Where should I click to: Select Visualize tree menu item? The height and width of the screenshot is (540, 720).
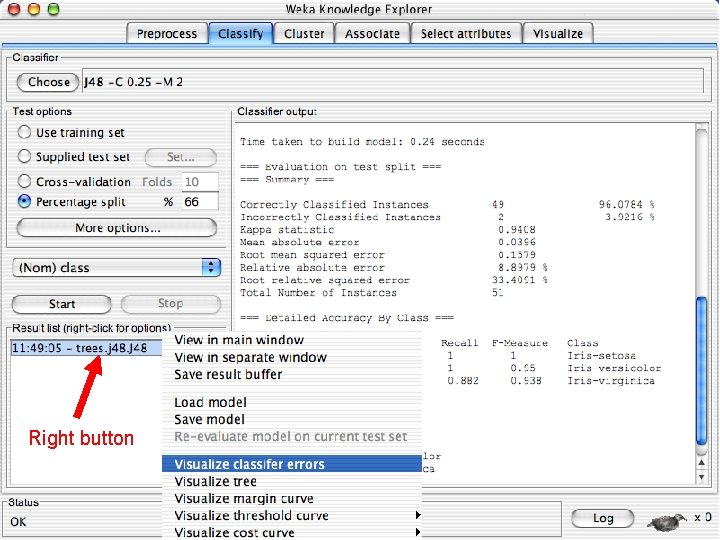click(292, 481)
